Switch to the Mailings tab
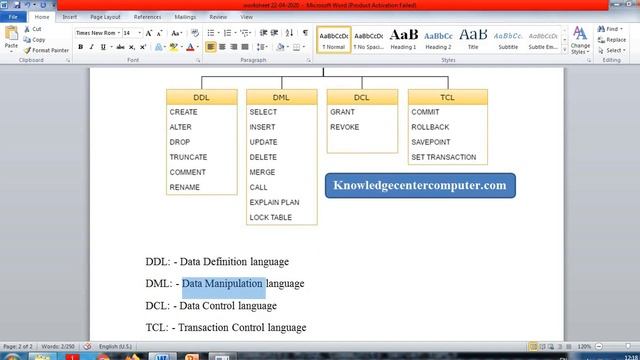Screen dimensions: 640x360 coord(185,17)
